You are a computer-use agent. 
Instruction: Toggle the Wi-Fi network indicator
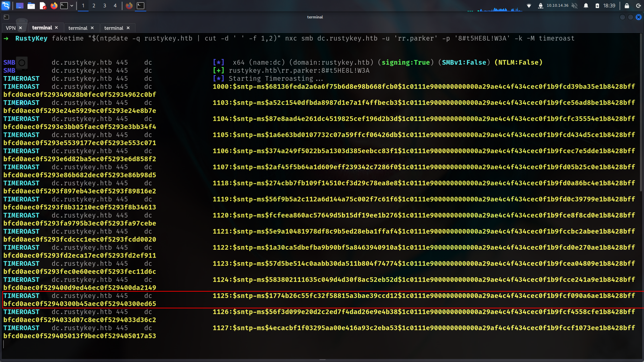coord(529,6)
